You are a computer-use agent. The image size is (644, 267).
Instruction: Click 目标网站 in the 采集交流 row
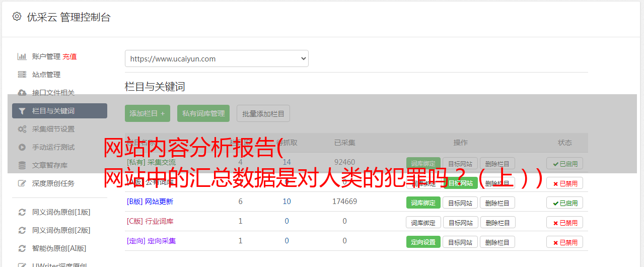click(460, 163)
